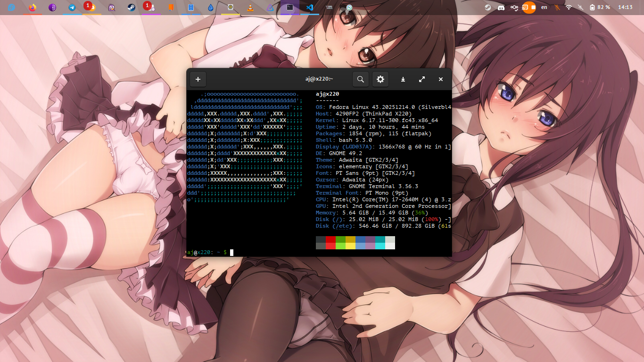Click the 'Kernel: Linux 6.17.11-300.fc43.x86_64' line
The width and height of the screenshot is (644, 362).
377,120
